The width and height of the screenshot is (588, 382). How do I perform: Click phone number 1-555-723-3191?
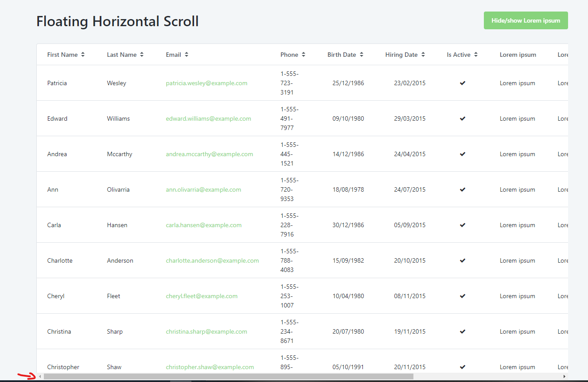click(x=289, y=83)
